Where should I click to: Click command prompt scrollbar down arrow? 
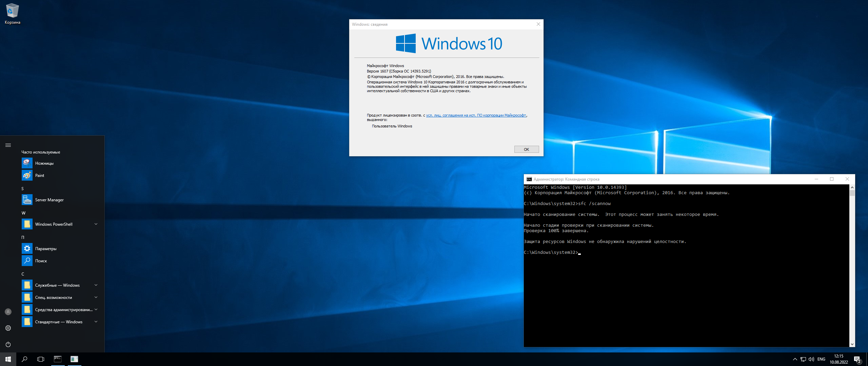tap(852, 344)
